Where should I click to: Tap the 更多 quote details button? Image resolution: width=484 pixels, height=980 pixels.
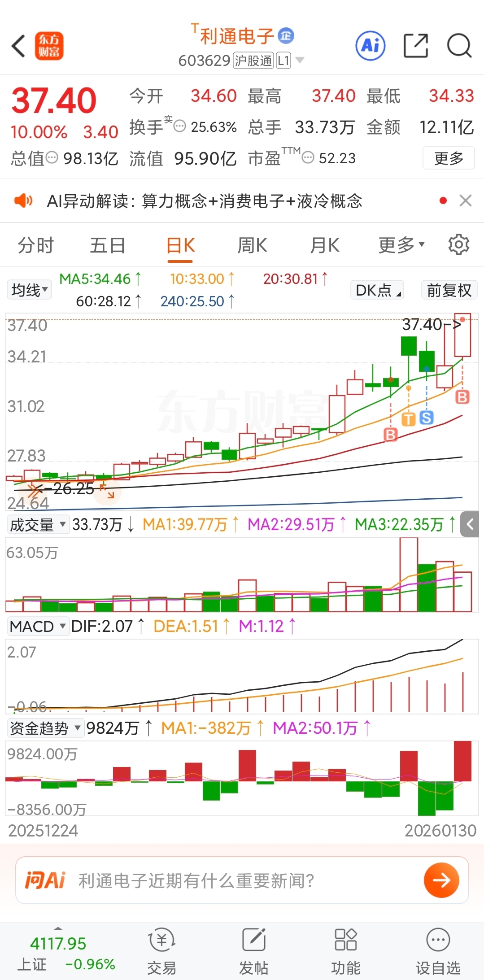tap(449, 158)
